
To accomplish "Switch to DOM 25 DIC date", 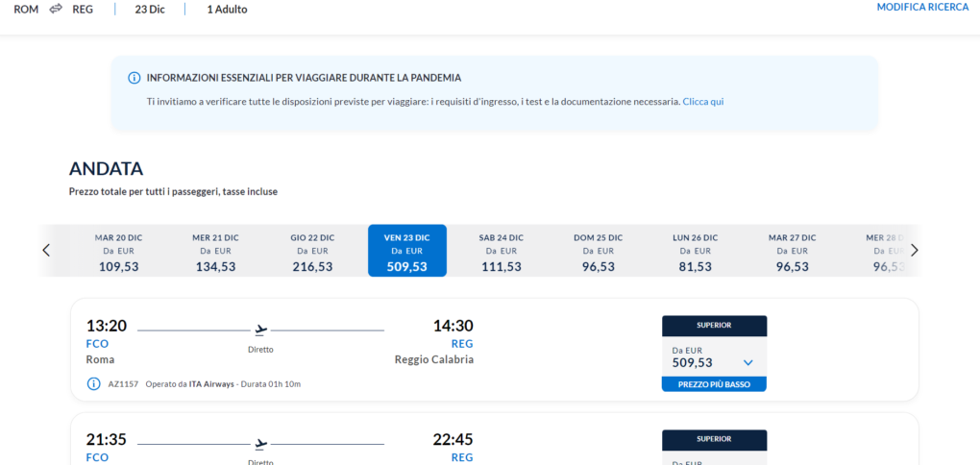I will 598,252.
